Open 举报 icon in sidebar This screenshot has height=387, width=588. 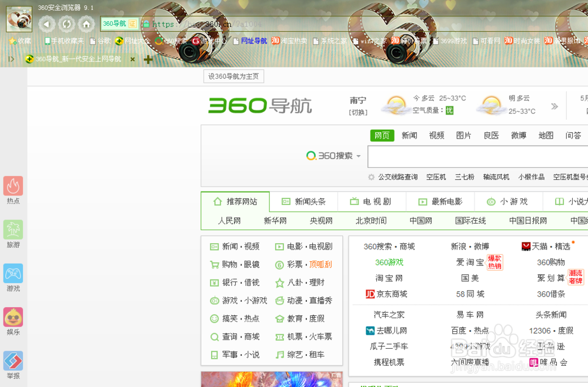(13, 361)
